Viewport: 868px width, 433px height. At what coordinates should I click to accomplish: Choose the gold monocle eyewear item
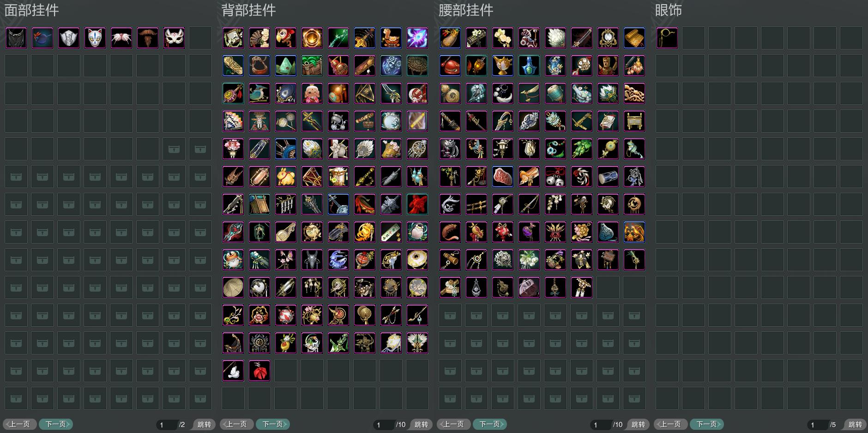[x=667, y=38]
